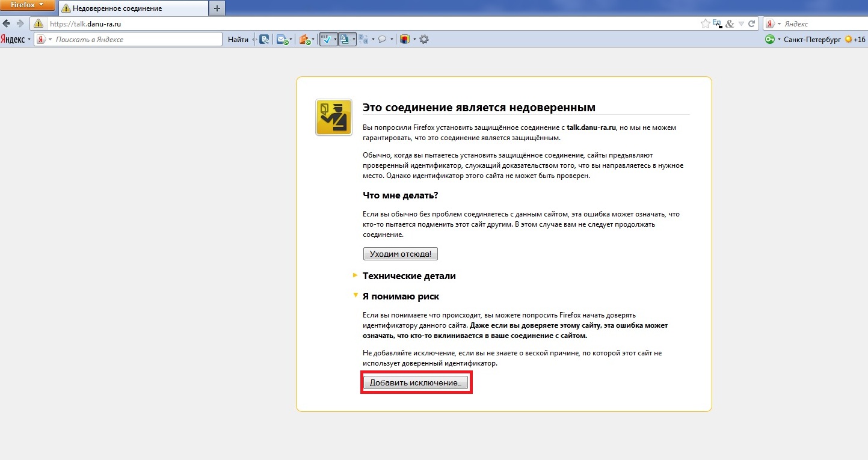This screenshot has width=868, height=460.
Task: Select the Недоверенное соединение tab
Action: click(x=134, y=8)
